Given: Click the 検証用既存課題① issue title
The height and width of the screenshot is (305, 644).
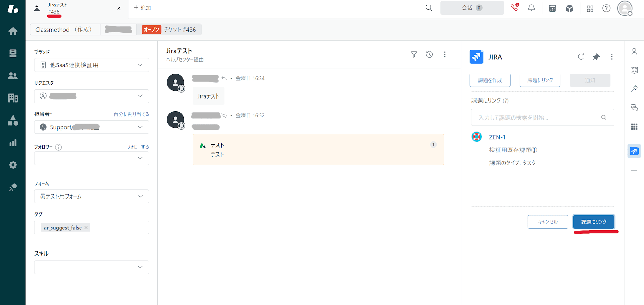Looking at the screenshot, I should coord(513,150).
